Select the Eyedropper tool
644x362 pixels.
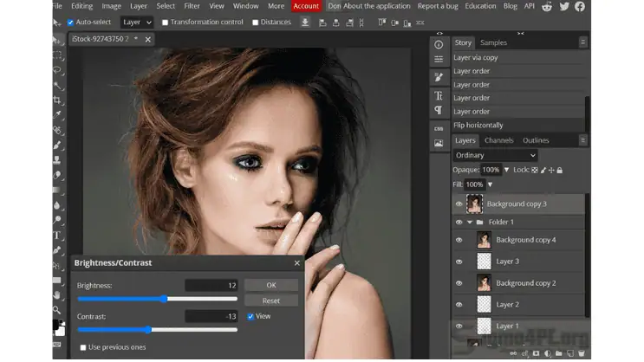click(58, 115)
